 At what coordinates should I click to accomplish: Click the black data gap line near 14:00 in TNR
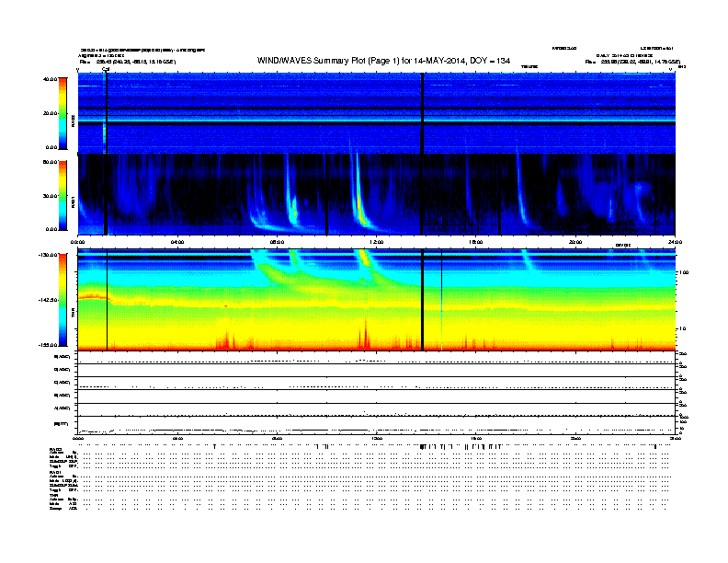click(x=422, y=300)
